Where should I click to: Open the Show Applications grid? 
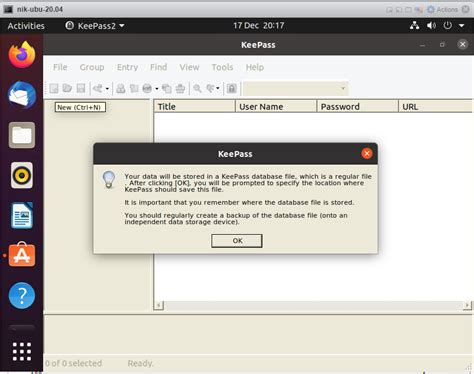pyautogui.click(x=22, y=352)
